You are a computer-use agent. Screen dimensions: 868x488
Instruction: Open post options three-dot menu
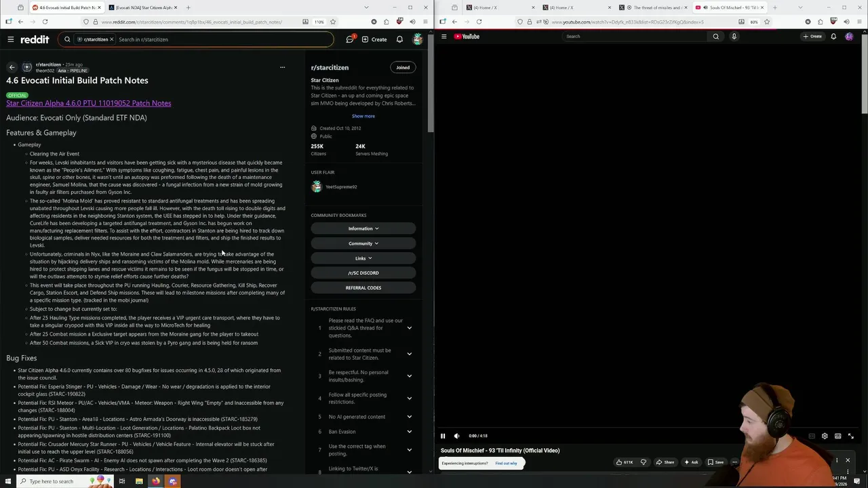point(282,67)
